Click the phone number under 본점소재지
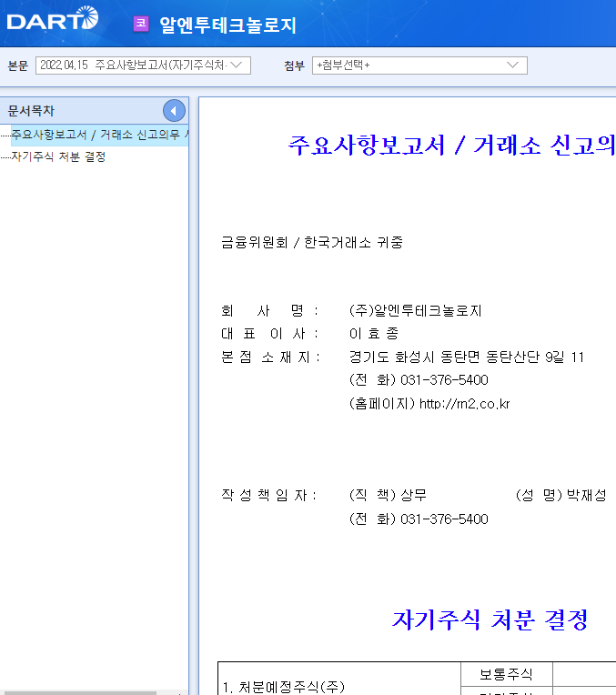This screenshot has width=616, height=695. point(444,380)
